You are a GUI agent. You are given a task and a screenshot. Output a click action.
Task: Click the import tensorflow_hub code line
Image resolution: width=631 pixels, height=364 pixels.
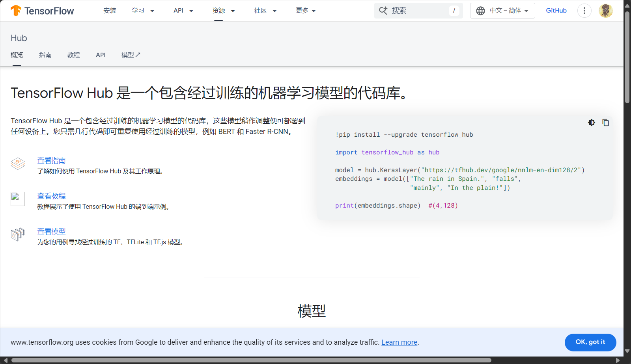(x=387, y=152)
